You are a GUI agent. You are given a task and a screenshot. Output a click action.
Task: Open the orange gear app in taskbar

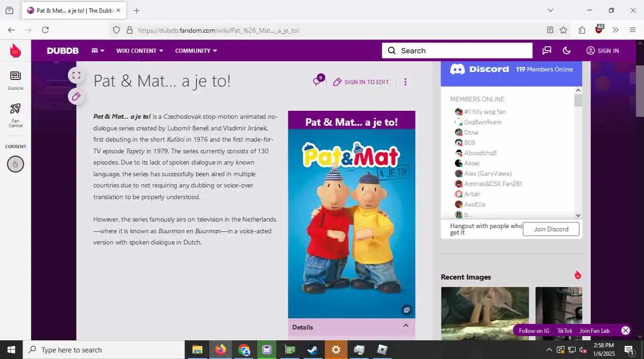coord(336,350)
